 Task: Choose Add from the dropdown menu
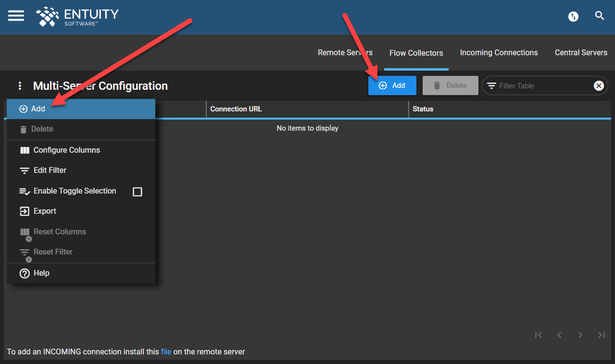tap(81, 109)
